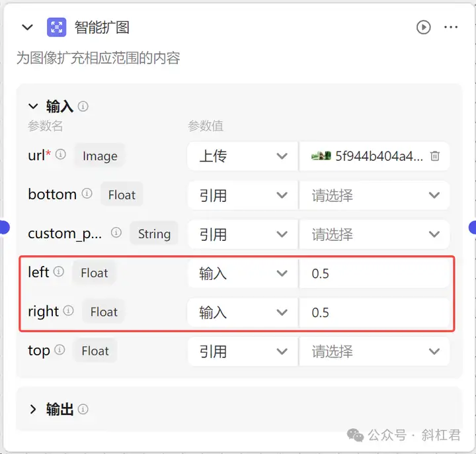Show info tooltip for top parameter
This screenshot has width=476, height=454.
point(59,350)
